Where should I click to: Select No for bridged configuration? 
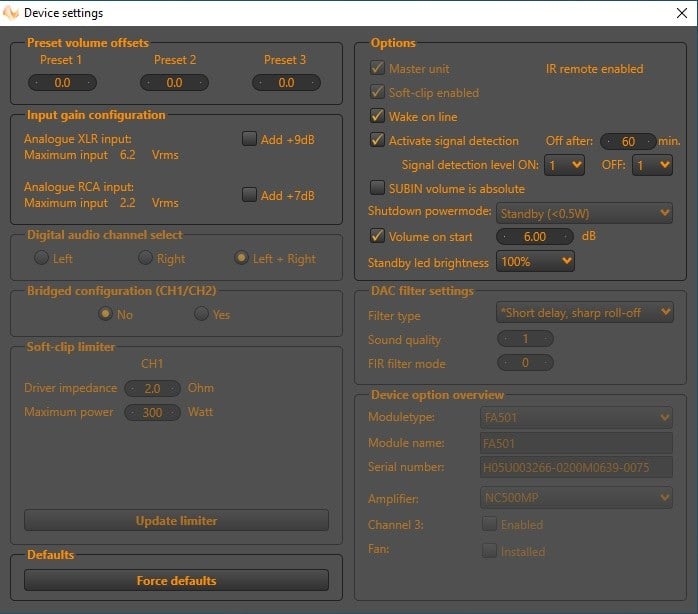[105, 314]
